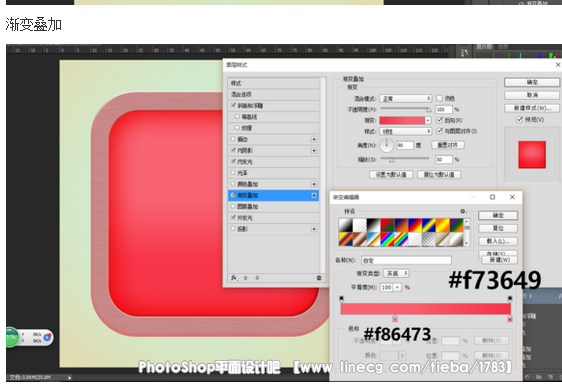Open the gradient picker dropdown arrow
This screenshot has width=562, height=384.
click(x=428, y=120)
